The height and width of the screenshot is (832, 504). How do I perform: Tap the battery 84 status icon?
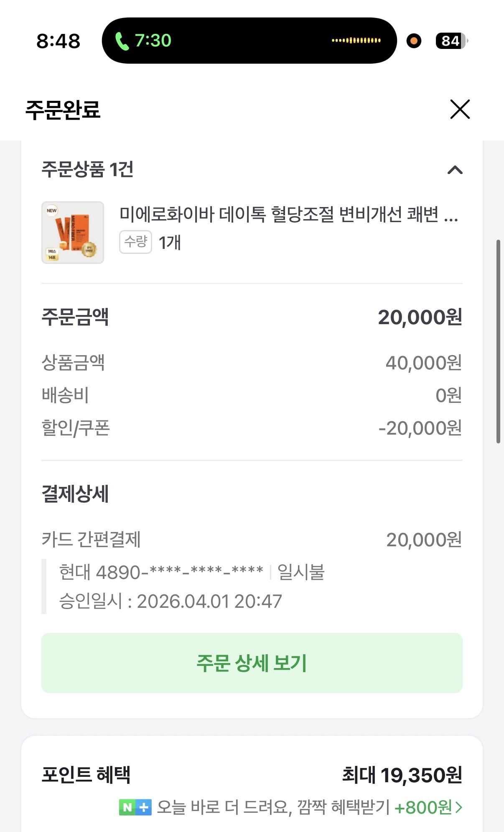point(451,41)
